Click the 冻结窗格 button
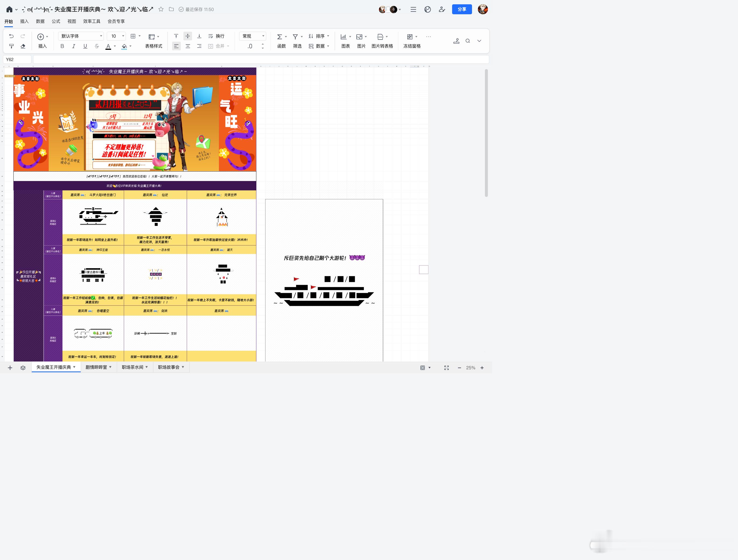Viewport: 738px width, 560px height. coord(412,46)
